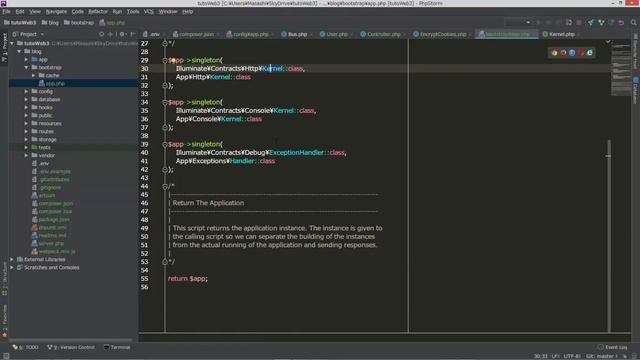The image size is (640, 360).
Task: Click last browser icon in editor popup
Action: [589, 53]
